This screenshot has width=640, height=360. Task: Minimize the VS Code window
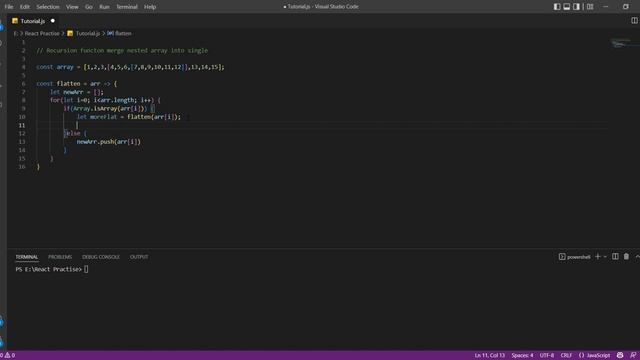pyautogui.click(x=606, y=7)
